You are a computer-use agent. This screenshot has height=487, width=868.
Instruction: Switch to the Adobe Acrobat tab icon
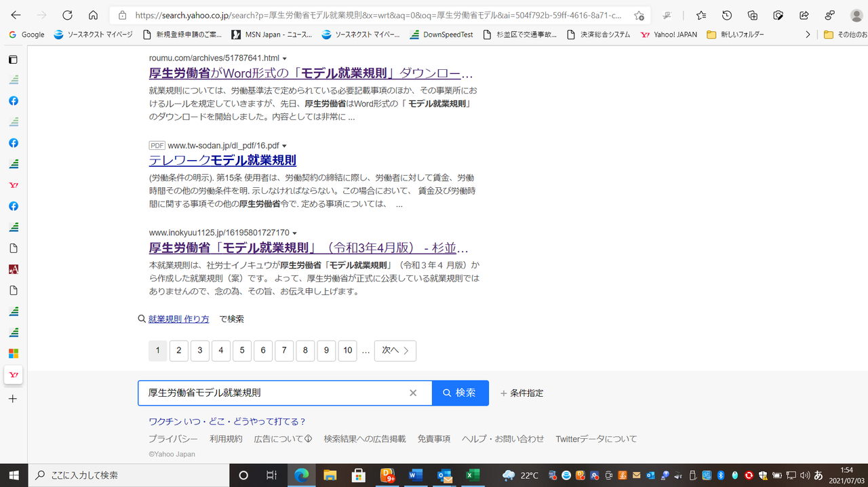(13, 269)
